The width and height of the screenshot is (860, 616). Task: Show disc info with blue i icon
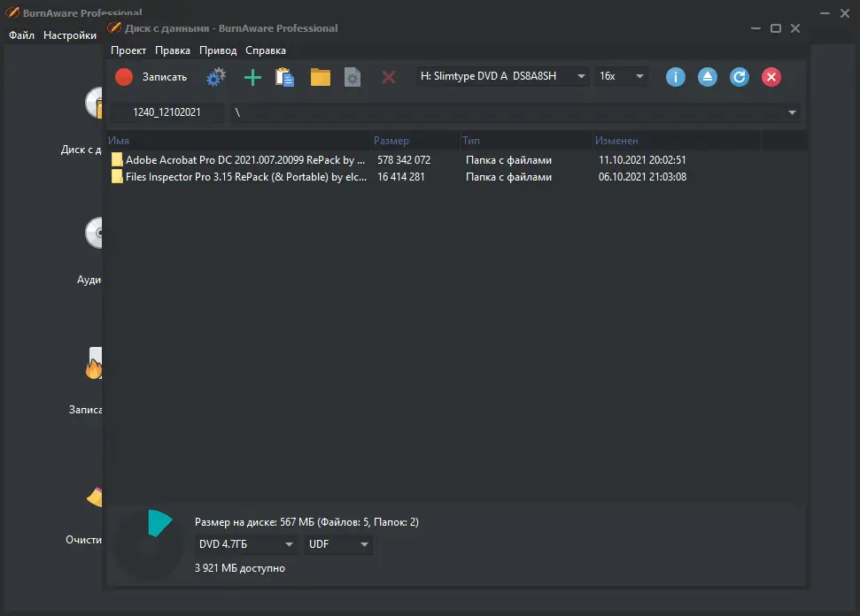(x=676, y=77)
